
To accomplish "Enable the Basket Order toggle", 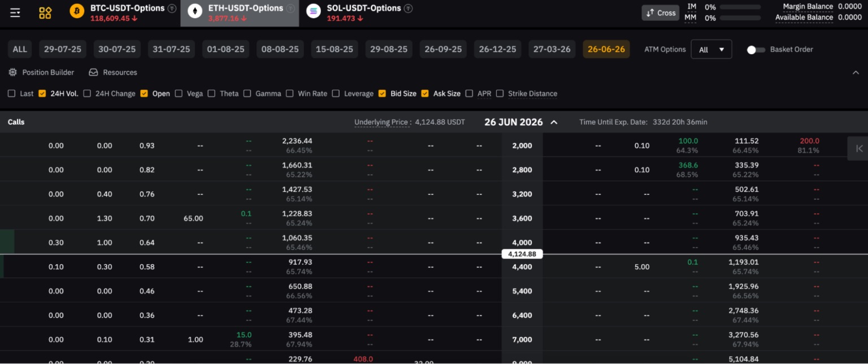I will tap(756, 49).
